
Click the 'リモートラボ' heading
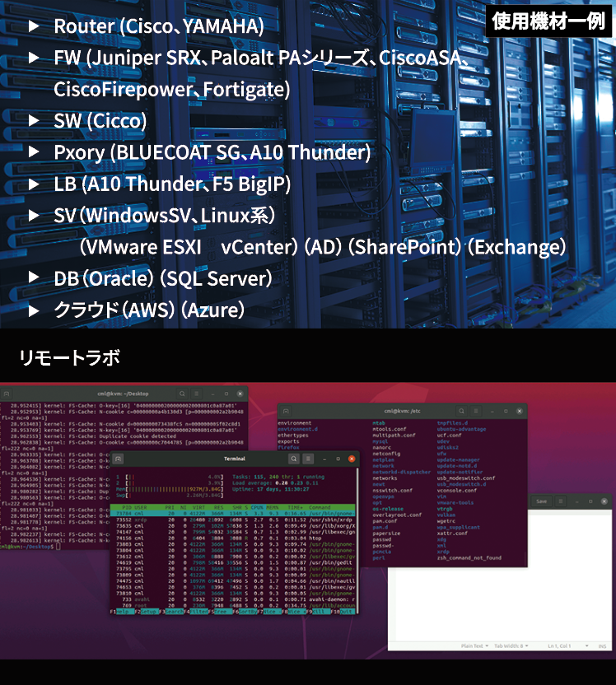(x=69, y=357)
